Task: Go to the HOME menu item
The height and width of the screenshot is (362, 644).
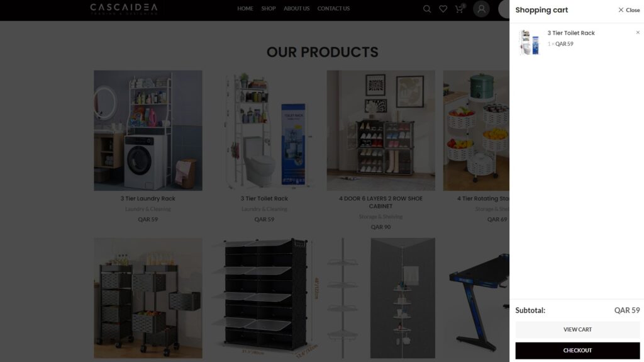Action: click(x=245, y=9)
